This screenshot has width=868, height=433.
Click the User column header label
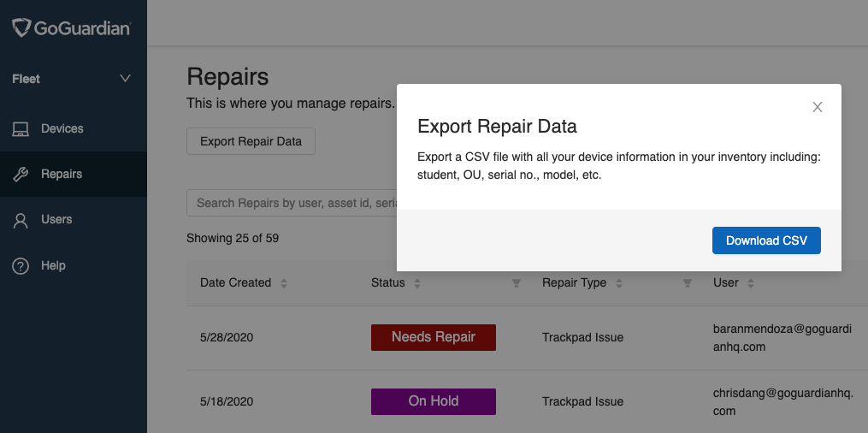[726, 283]
